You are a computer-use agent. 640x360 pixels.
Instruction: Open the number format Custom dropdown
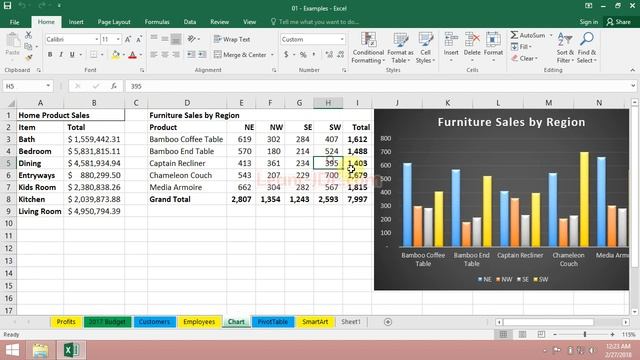point(342,39)
